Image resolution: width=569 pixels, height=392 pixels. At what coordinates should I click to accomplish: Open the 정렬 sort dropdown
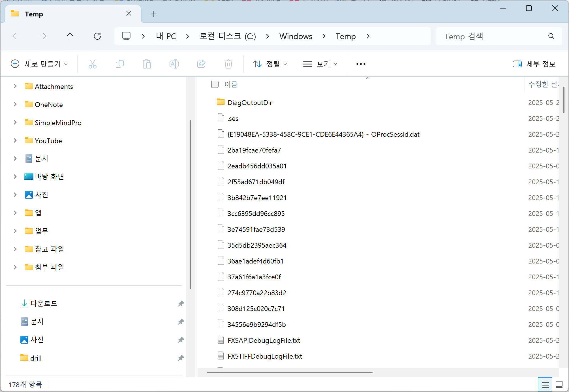(x=270, y=64)
